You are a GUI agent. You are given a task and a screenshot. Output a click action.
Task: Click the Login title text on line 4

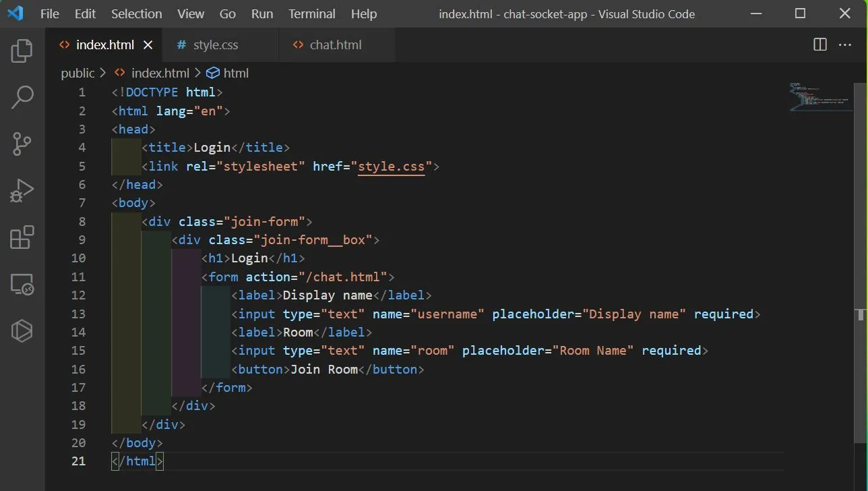[212, 148]
